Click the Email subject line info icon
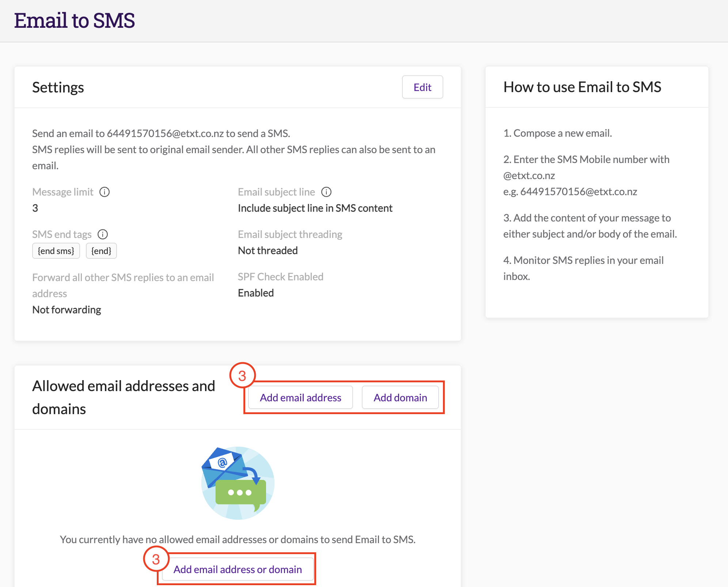This screenshot has height=587, width=728. (x=326, y=192)
